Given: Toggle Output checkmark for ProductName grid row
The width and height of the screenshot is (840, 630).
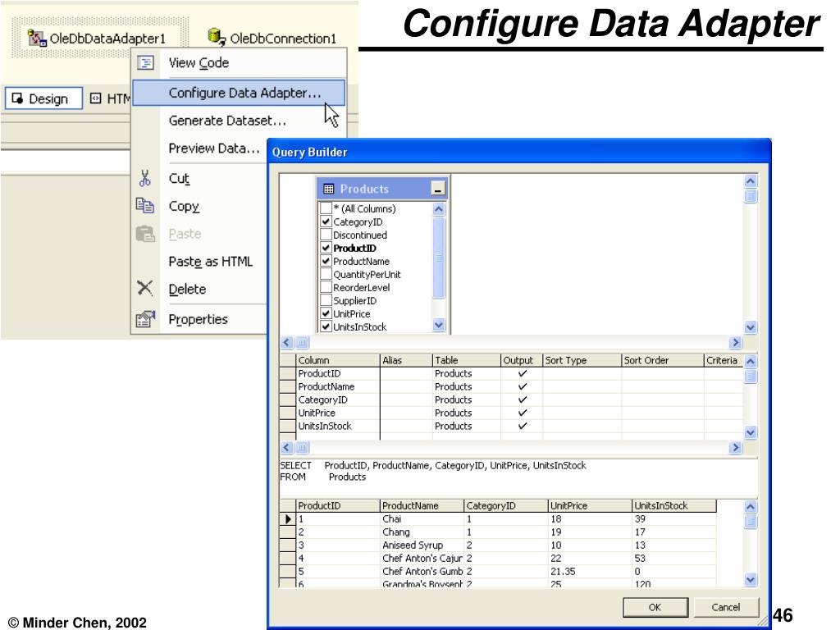Looking at the screenshot, I should click(523, 386).
